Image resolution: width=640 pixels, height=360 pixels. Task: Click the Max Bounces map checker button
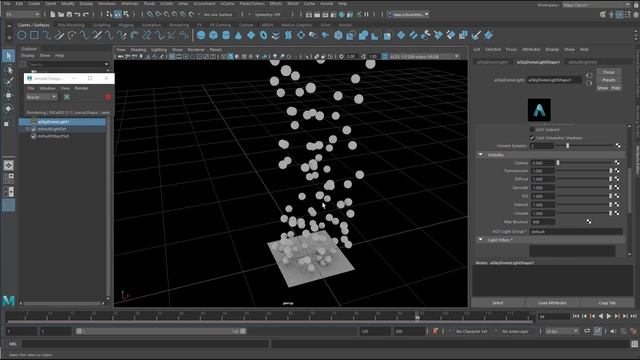pos(589,222)
